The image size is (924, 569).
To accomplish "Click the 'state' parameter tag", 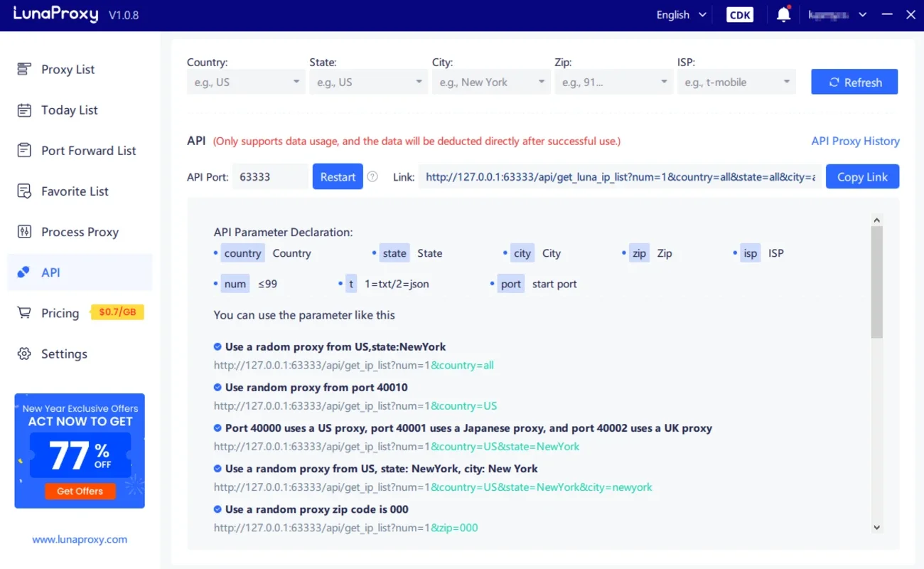I will click(394, 253).
